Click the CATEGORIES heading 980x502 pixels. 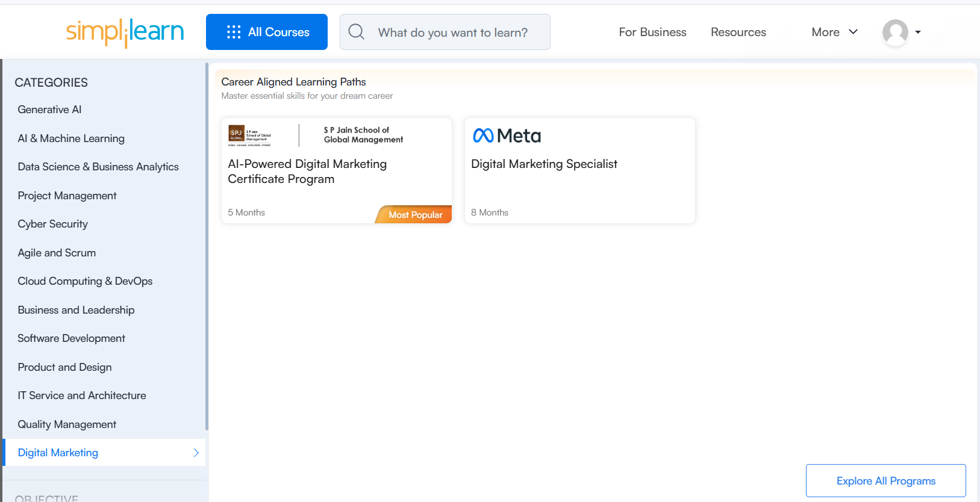(x=51, y=82)
